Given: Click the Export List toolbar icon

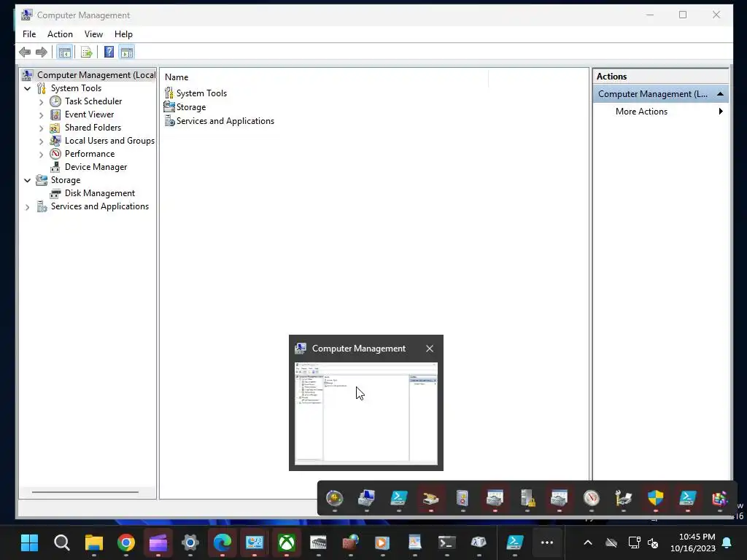Looking at the screenshot, I should (86, 52).
